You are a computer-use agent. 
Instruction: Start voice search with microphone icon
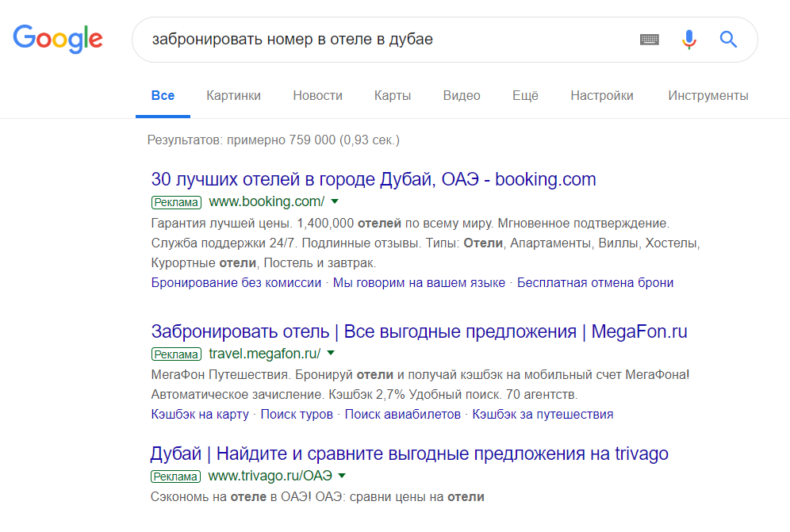pos(689,40)
